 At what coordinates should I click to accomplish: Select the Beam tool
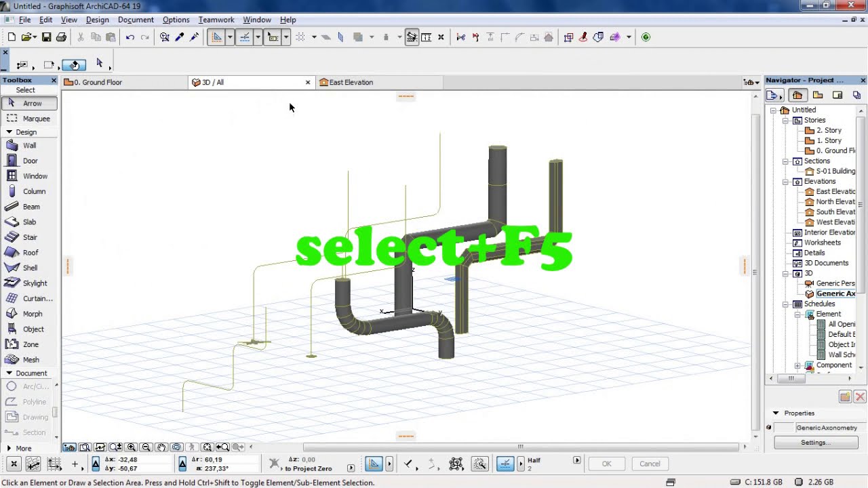point(28,207)
